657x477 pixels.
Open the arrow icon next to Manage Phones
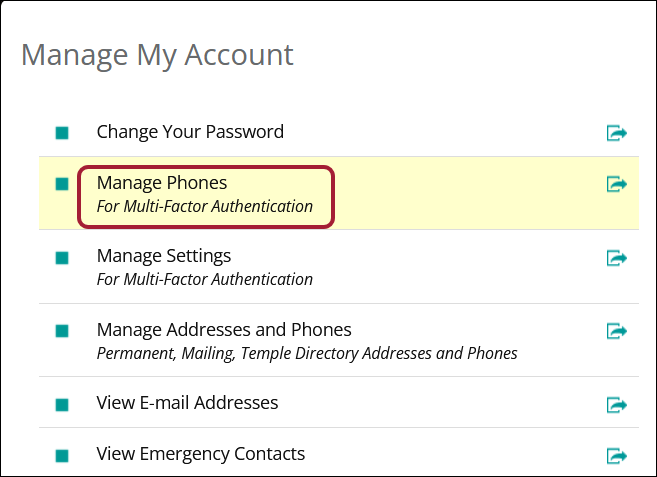point(617,184)
